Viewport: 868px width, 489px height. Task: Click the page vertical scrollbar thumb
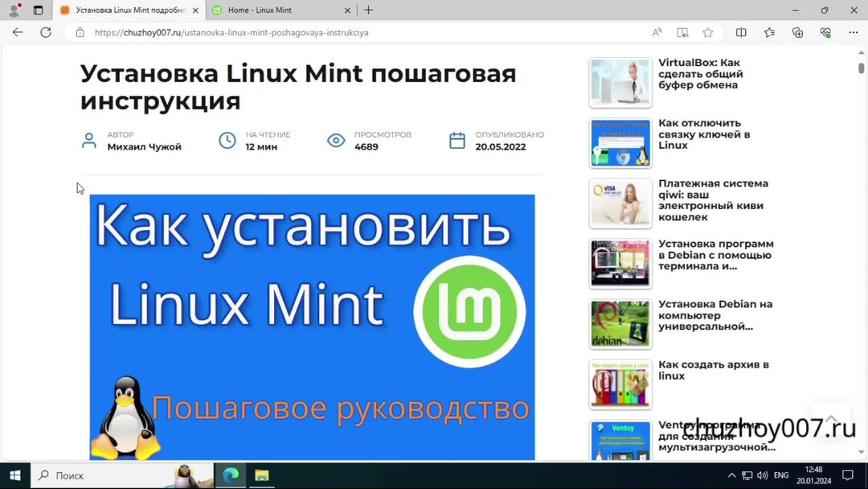click(x=861, y=68)
